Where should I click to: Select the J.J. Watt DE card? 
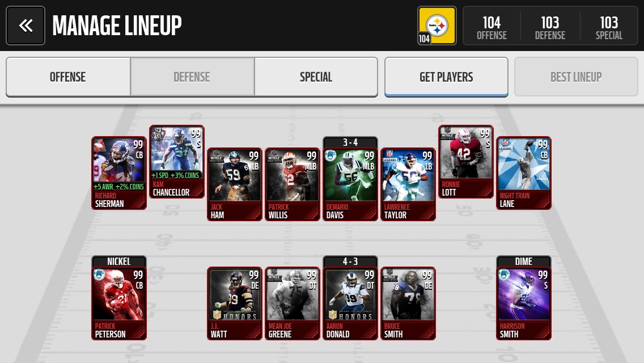pyautogui.click(x=235, y=303)
